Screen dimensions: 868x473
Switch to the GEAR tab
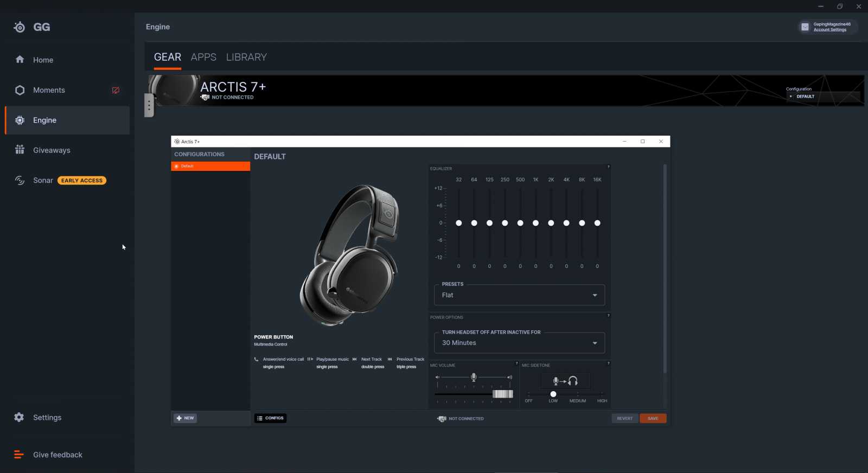click(167, 57)
